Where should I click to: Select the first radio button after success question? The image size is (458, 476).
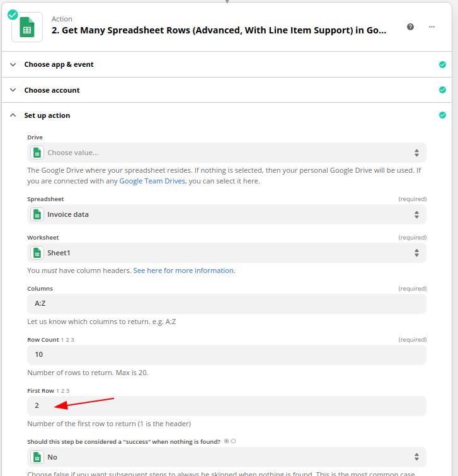tap(226, 441)
